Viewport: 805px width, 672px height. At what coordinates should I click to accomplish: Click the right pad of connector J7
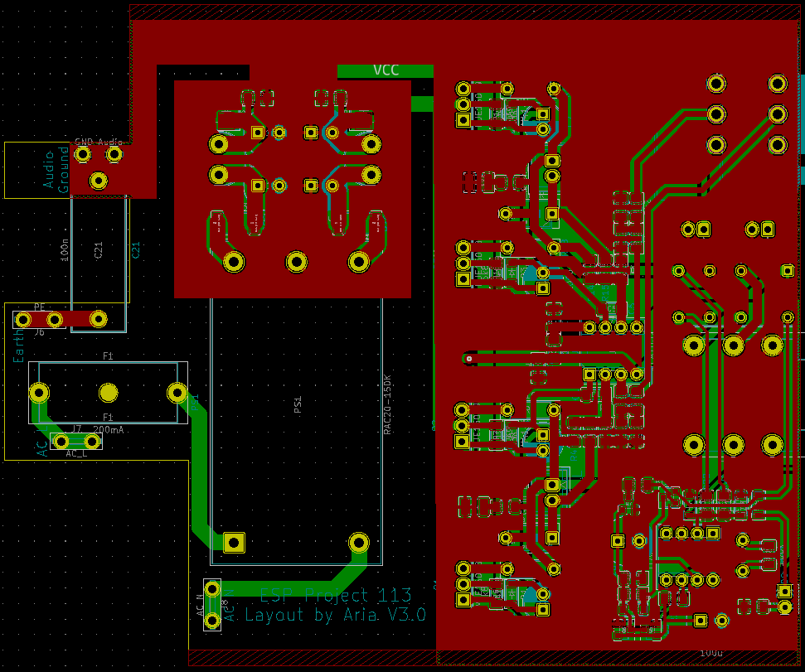(92, 441)
